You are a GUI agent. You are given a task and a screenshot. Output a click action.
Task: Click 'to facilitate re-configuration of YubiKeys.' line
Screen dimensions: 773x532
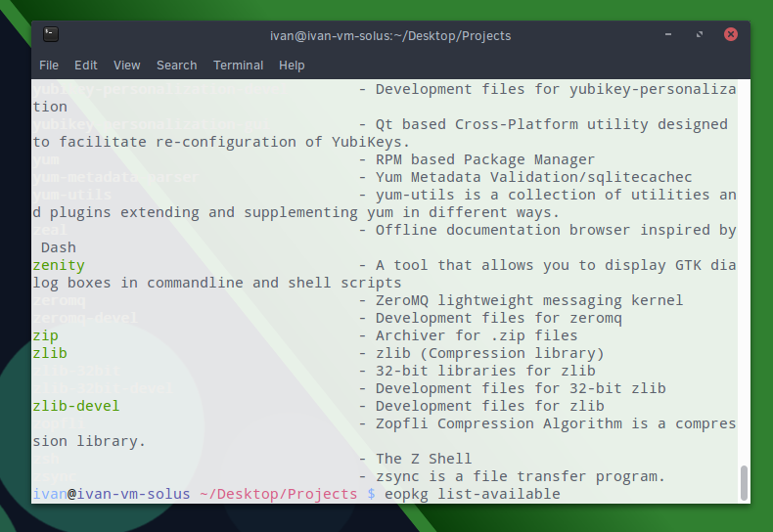pos(221,142)
